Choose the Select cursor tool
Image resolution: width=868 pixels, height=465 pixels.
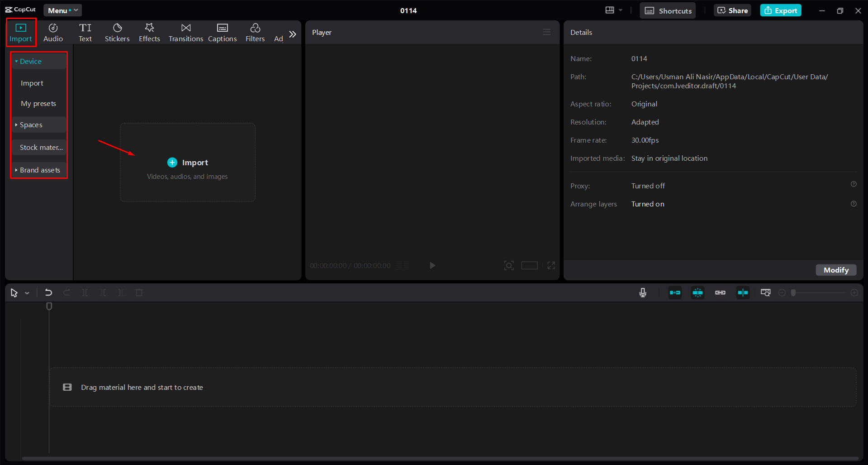pyautogui.click(x=14, y=293)
